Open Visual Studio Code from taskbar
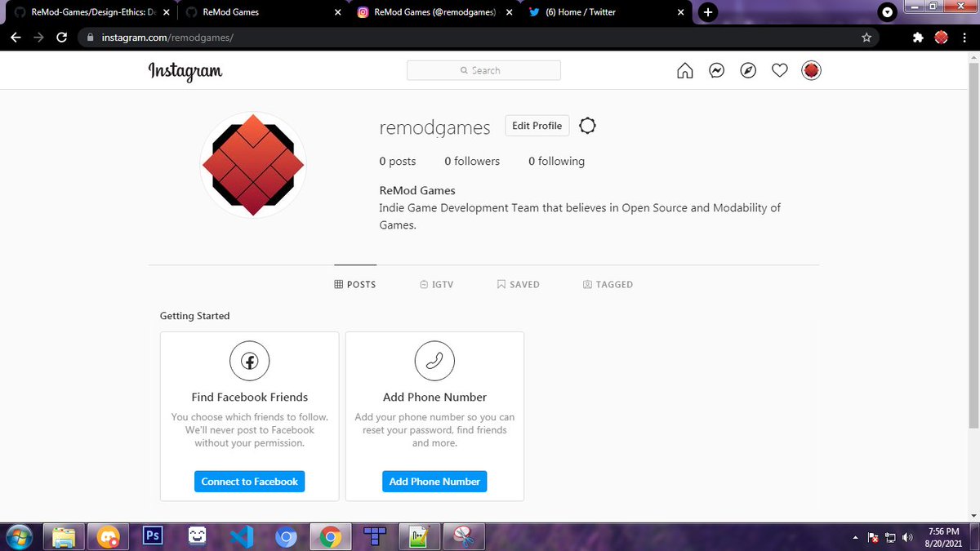This screenshot has height=551, width=980. tap(242, 536)
